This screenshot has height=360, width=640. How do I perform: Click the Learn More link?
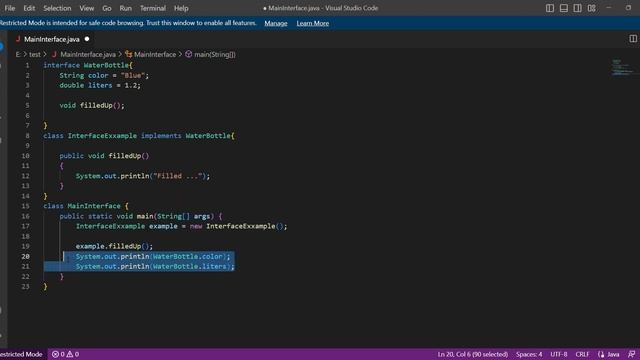313,23
